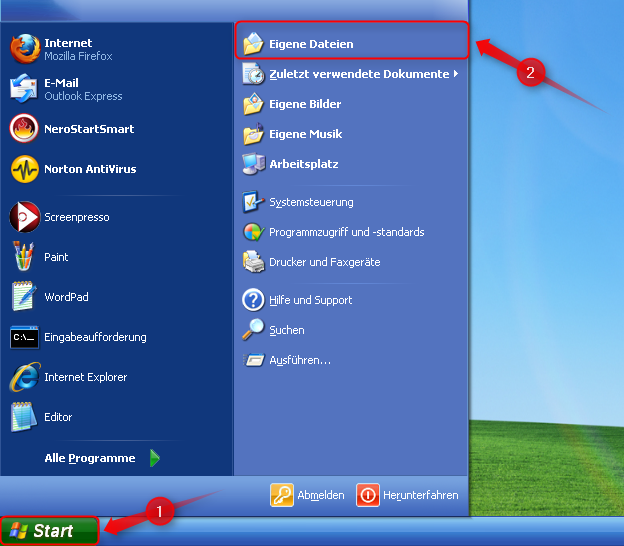The width and height of the screenshot is (624, 546).
Task: Click the Internet Explorer text label
Action: pyautogui.click(x=86, y=377)
